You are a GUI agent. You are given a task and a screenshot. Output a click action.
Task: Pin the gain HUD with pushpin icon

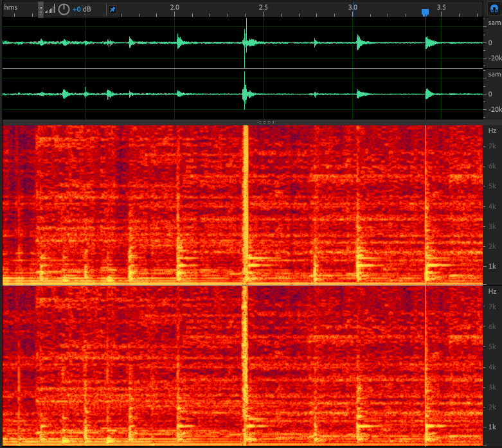(x=112, y=10)
